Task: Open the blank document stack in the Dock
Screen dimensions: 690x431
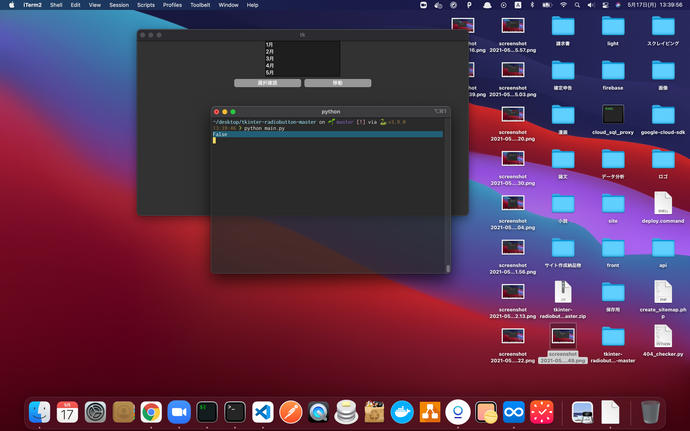Action: pos(610,413)
